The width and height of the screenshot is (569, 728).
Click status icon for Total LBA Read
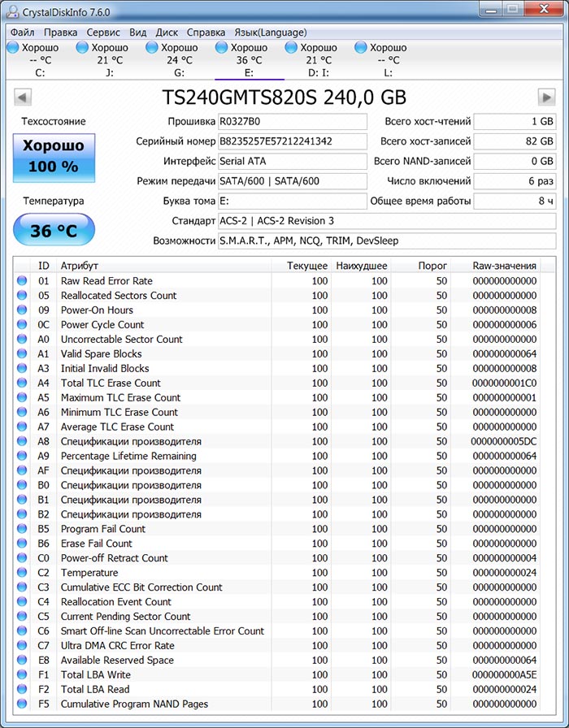click(22, 689)
